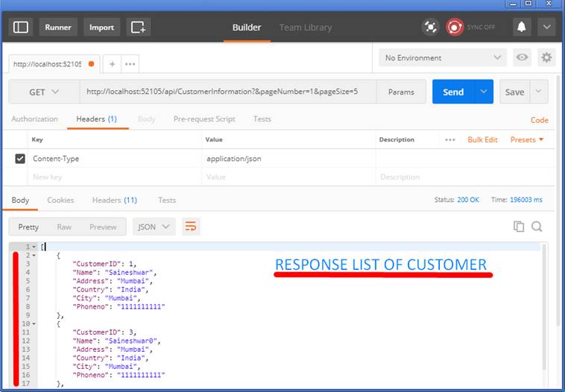Uncheck the Content-Type header checkbox
The image size is (565, 392).
(x=20, y=159)
